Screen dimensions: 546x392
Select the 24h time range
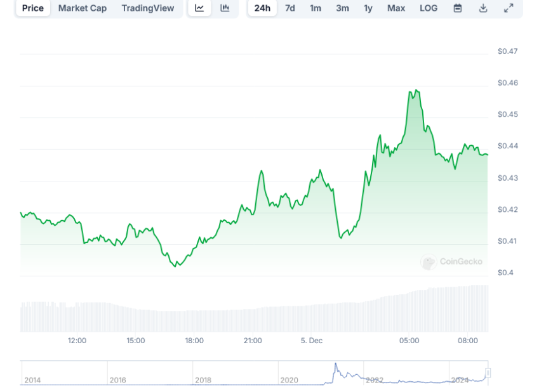tap(262, 8)
